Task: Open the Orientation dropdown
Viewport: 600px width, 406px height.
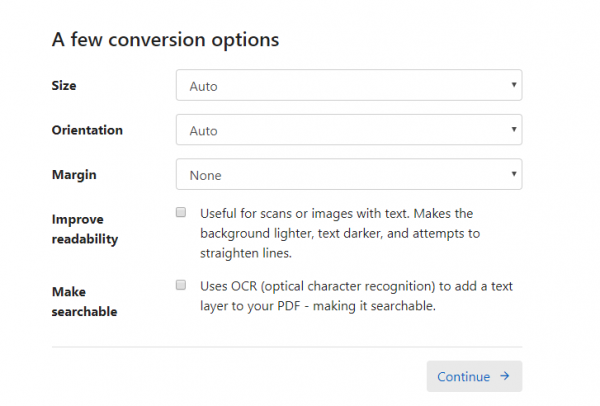Action: (349, 130)
